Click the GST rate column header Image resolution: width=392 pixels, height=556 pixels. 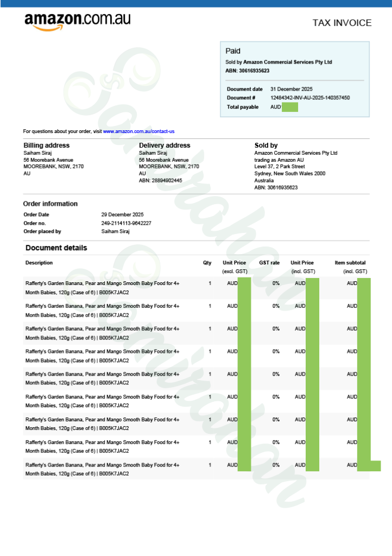[269, 263]
